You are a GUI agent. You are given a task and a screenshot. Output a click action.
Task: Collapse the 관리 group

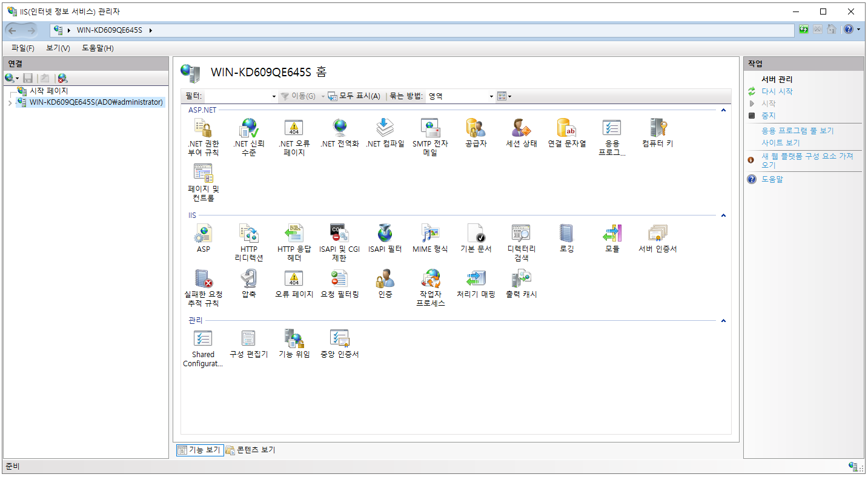pos(723,321)
